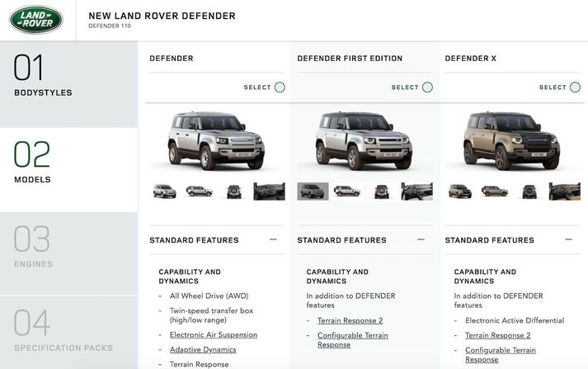The width and height of the screenshot is (588, 369).
Task: Collapse Defender First Edition Standard Features
Action: (x=421, y=239)
